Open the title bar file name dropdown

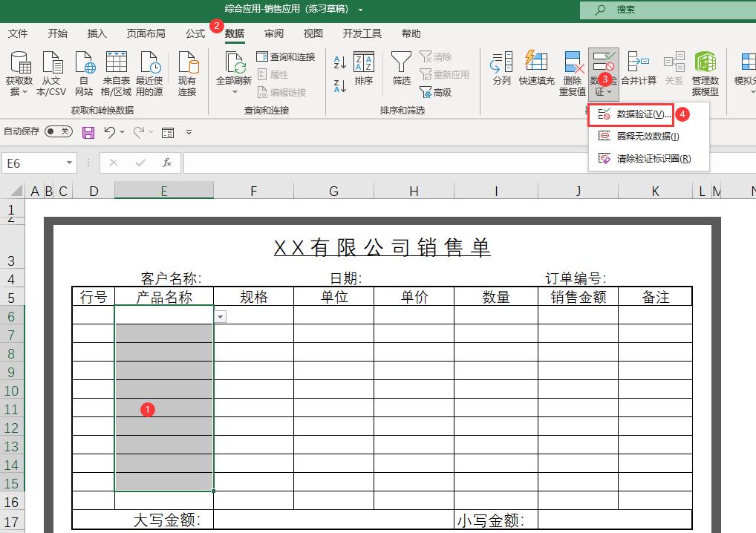pyautogui.click(x=361, y=10)
